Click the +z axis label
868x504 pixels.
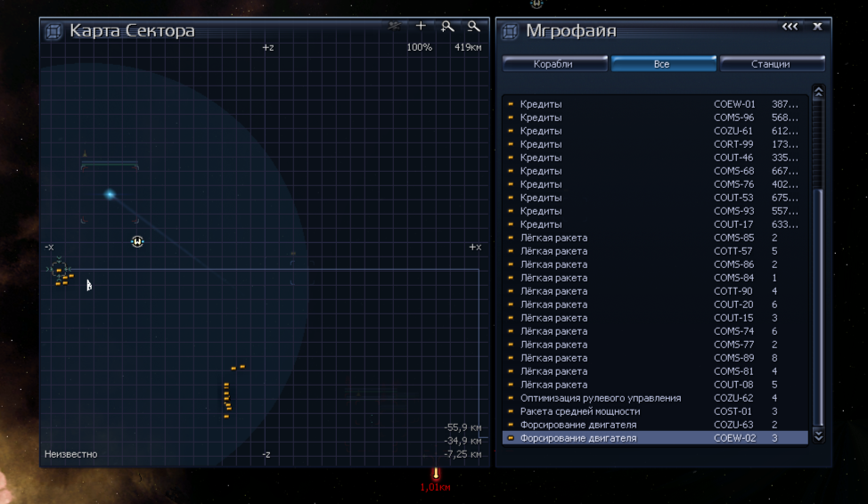[x=268, y=47]
